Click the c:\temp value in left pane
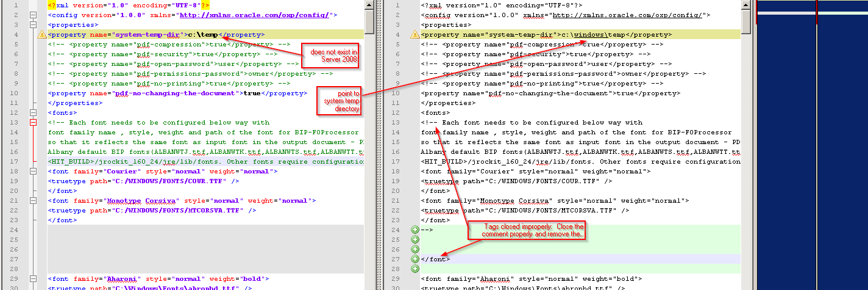Viewport: 868px width, 290px height. 203,35
